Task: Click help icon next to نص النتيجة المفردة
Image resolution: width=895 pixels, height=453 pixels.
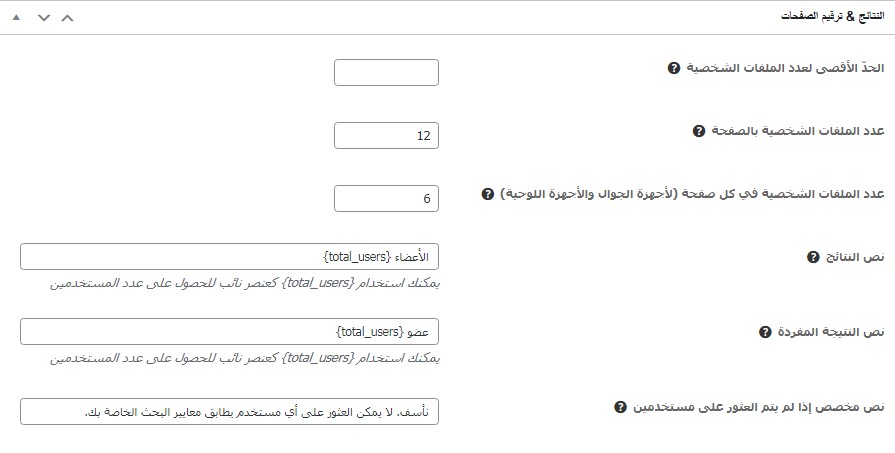Action: point(765,331)
